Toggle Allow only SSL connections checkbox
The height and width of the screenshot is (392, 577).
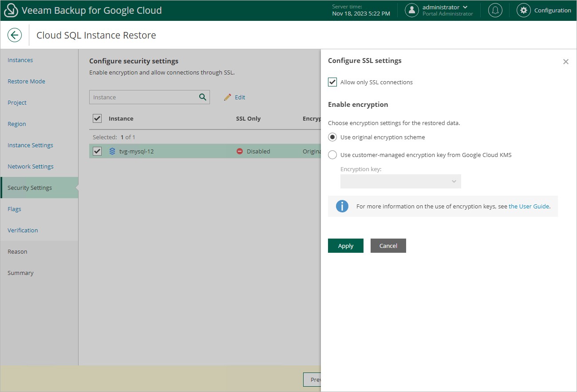[x=332, y=82]
